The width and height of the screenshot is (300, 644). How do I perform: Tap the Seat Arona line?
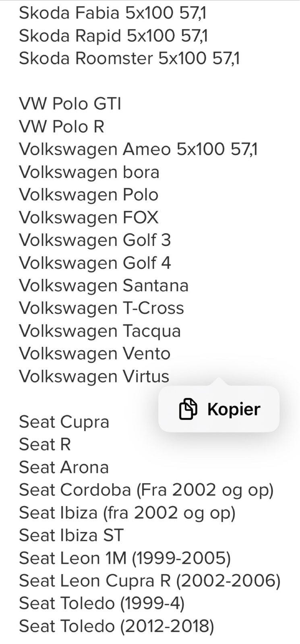click(x=64, y=467)
